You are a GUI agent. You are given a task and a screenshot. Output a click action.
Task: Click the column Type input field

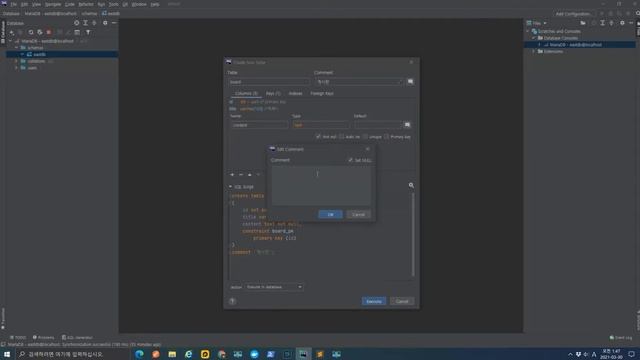coord(320,125)
